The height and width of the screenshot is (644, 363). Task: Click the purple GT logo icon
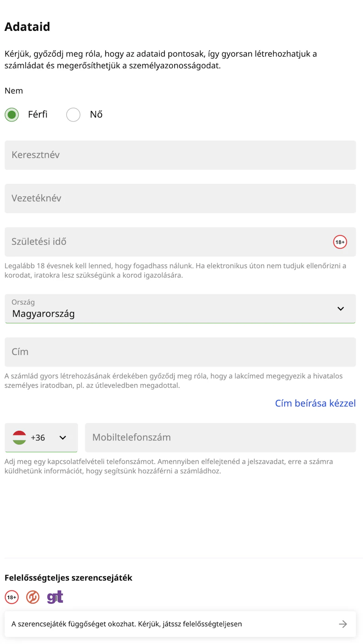pos(55,597)
